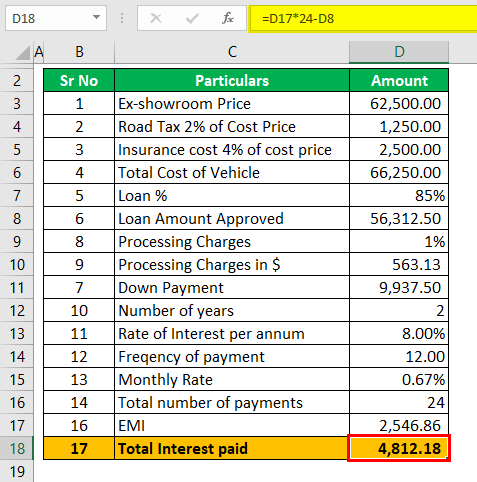The height and width of the screenshot is (482, 477).
Task: Select row 8 header
Action: (x=17, y=219)
